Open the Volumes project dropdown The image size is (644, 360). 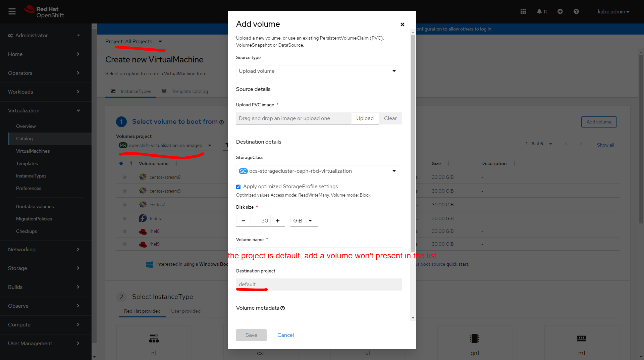point(166,145)
